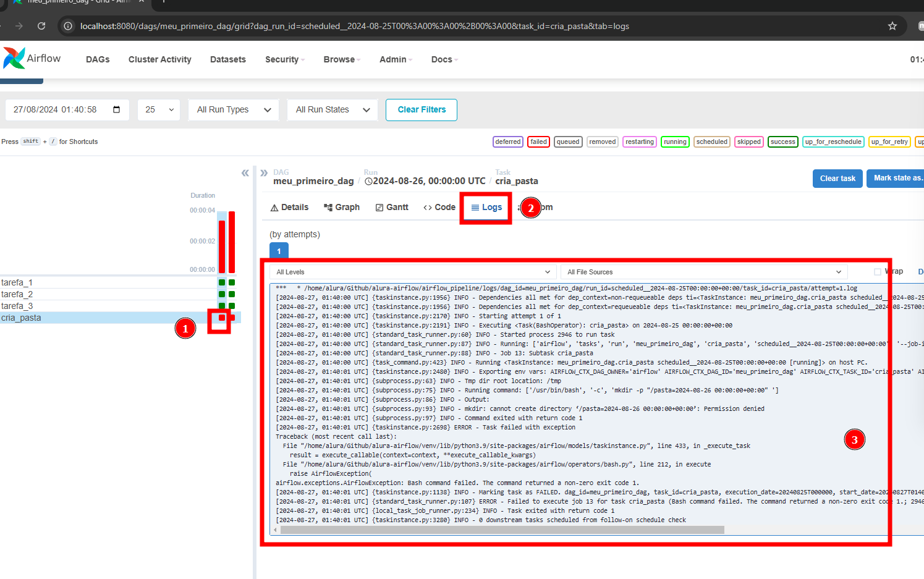Select the Logs tab
The image size is (924, 579).
pyautogui.click(x=486, y=208)
